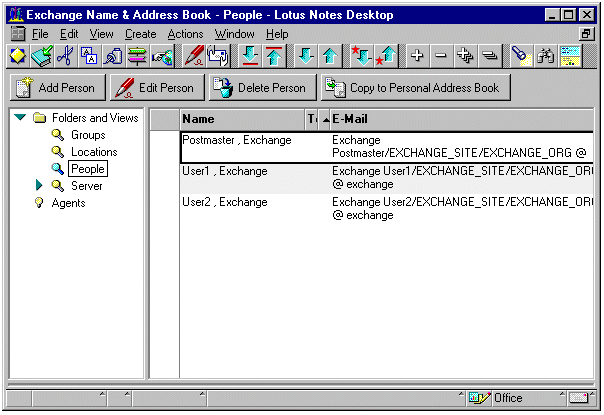Screen dimensions: 604x415
Task: Click the single plus Expand SmartIcon
Action: [x=417, y=56]
